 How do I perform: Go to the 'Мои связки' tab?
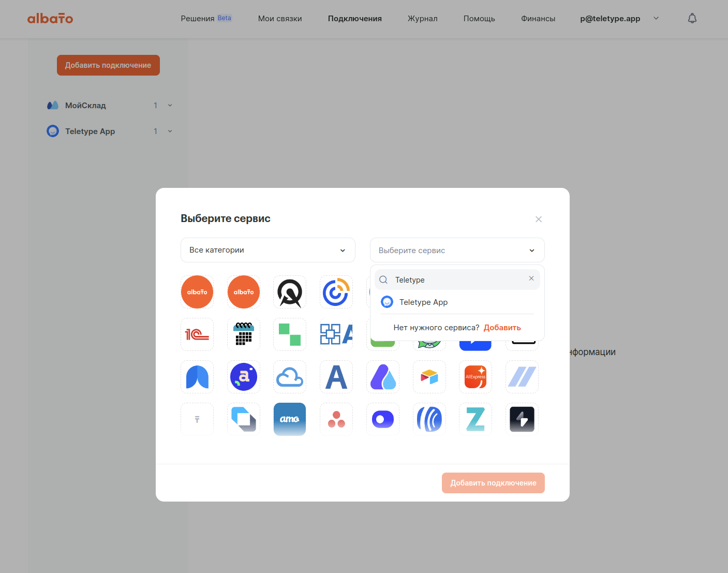coord(280,19)
